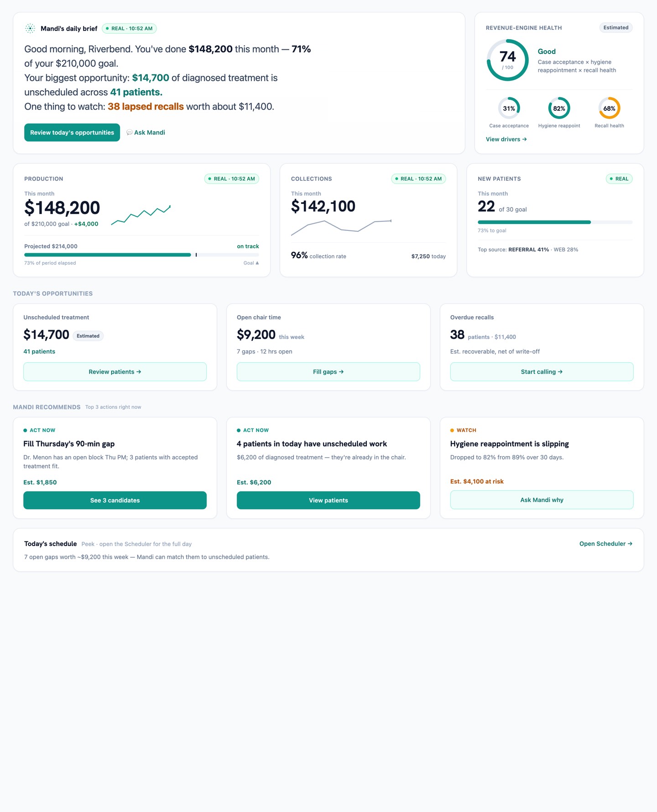
Task: Click the Collections trend line chart
Action: click(341, 227)
